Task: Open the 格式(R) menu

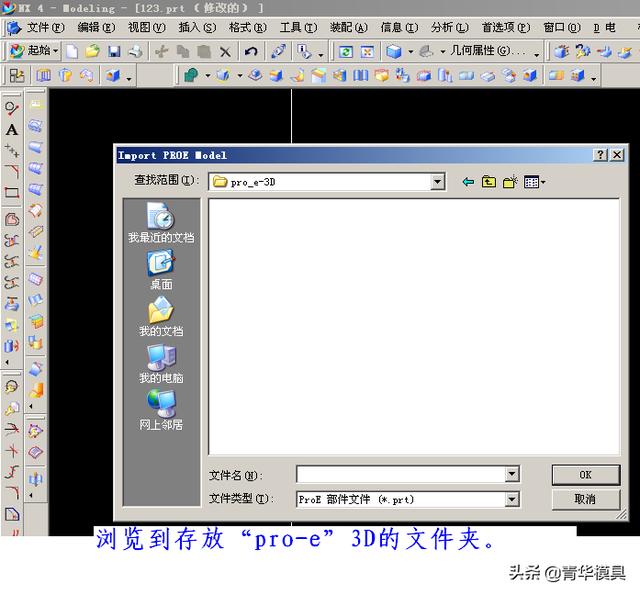Action: [248, 27]
